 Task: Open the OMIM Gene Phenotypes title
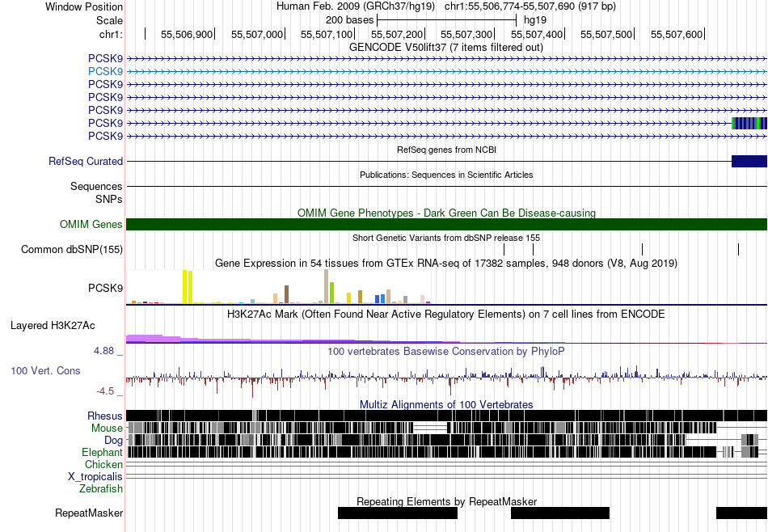point(446,213)
